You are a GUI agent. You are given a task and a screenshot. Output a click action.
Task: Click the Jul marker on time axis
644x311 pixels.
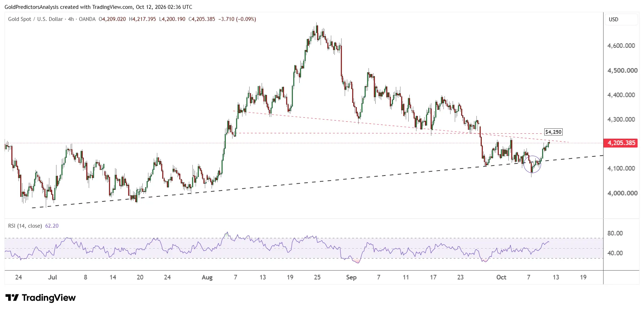pos(53,277)
